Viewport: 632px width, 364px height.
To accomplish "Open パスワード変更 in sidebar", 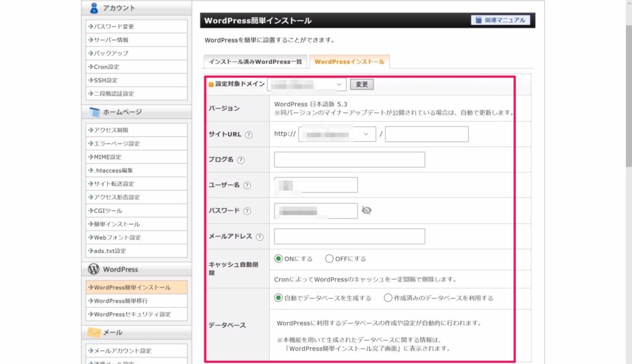I will pyautogui.click(x=136, y=27).
